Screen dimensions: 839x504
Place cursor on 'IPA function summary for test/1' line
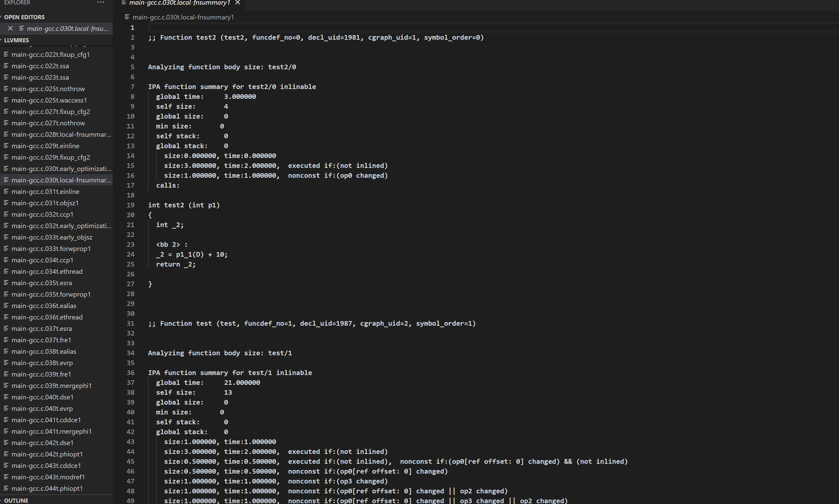point(229,373)
